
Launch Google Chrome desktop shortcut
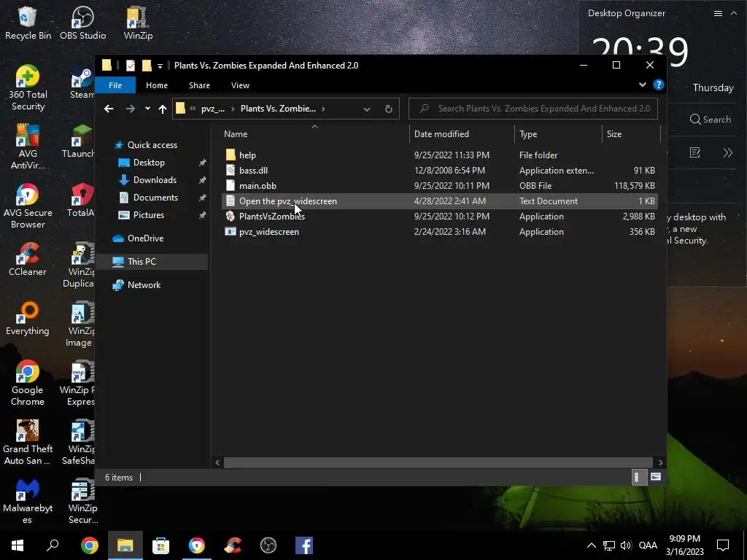(28, 384)
